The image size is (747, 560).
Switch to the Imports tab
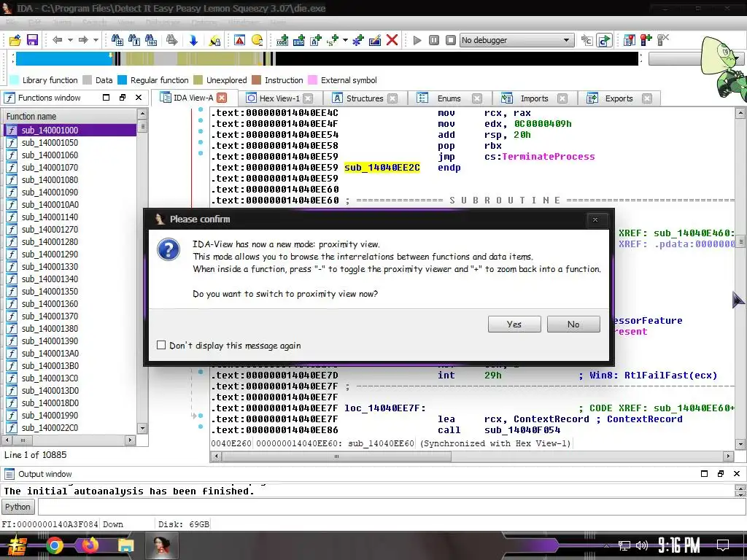534,98
